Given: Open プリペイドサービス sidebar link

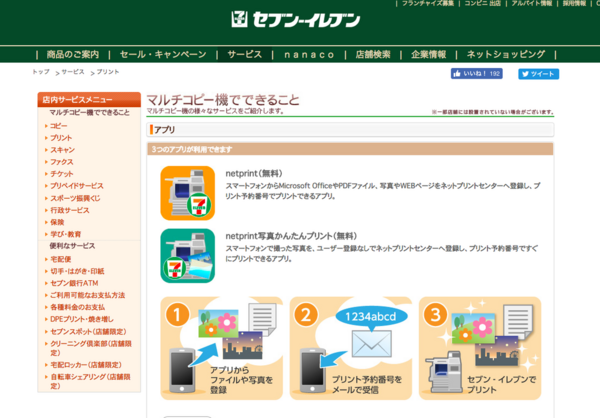Looking at the screenshot, I should [77, 186].
